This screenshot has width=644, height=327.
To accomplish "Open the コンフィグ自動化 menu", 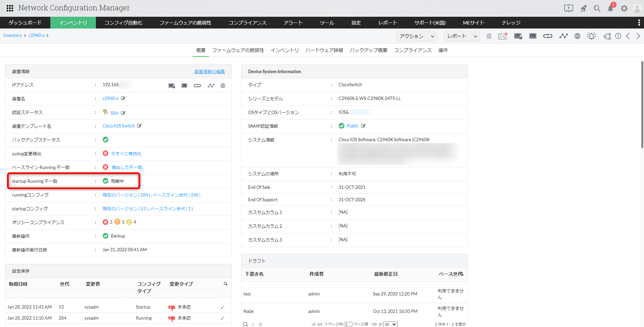I will tap(123, 23).
